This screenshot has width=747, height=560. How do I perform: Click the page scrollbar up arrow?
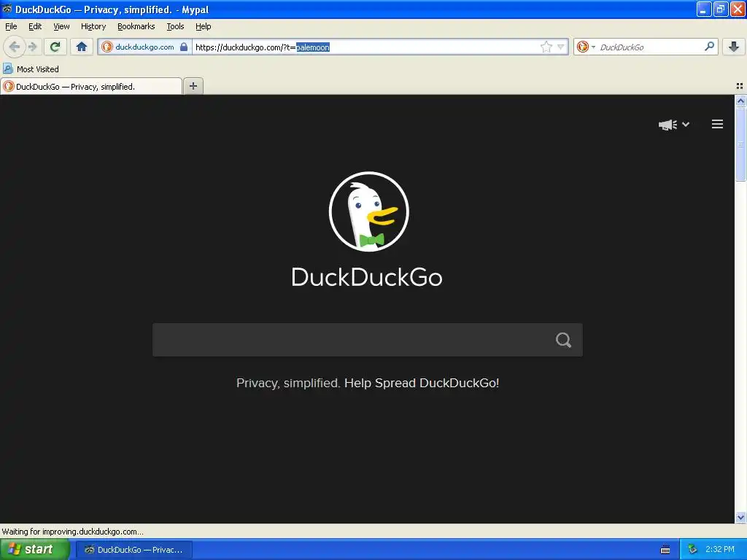click(x=740, y=101)
